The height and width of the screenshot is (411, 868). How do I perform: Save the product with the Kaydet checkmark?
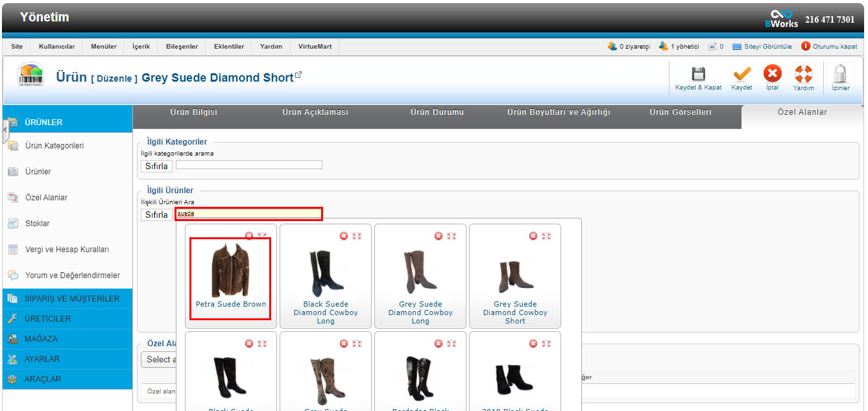click(741, 73)
